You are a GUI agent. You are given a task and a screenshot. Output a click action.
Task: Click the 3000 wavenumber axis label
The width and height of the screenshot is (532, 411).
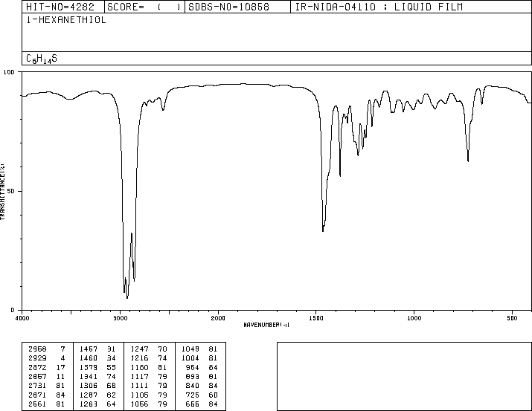pyautogui.click(x=120, y=318)
